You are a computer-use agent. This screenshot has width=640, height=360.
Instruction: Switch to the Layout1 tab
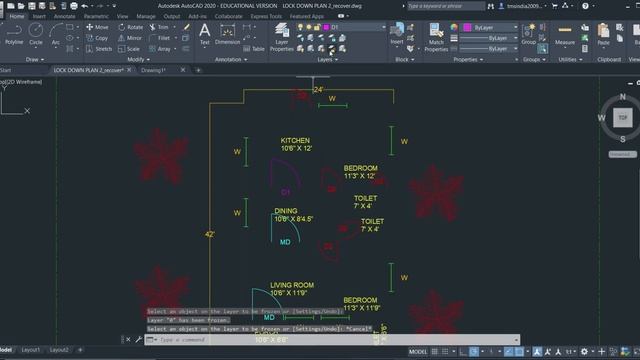pos(31,350)
